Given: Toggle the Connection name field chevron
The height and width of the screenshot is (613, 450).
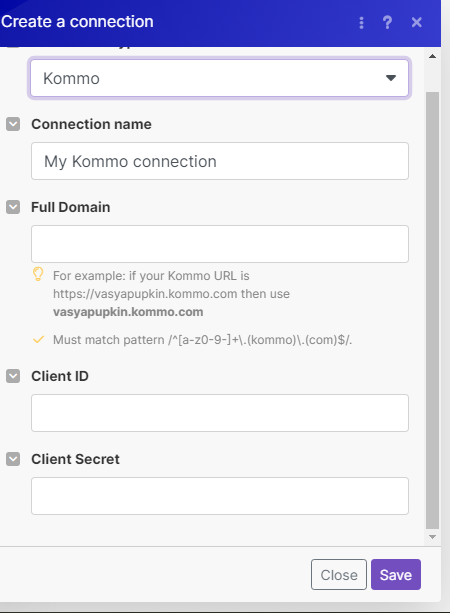Looking at the screenshot, I should coord(13,124).
